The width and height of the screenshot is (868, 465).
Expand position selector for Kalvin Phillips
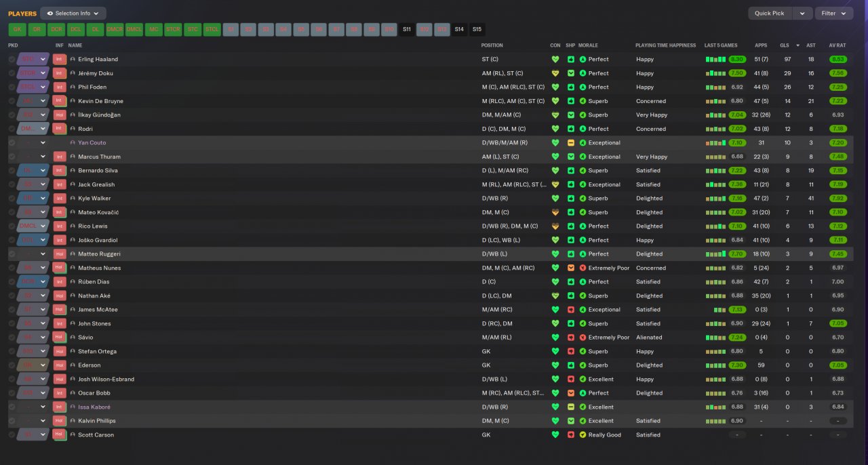point(43,420)
